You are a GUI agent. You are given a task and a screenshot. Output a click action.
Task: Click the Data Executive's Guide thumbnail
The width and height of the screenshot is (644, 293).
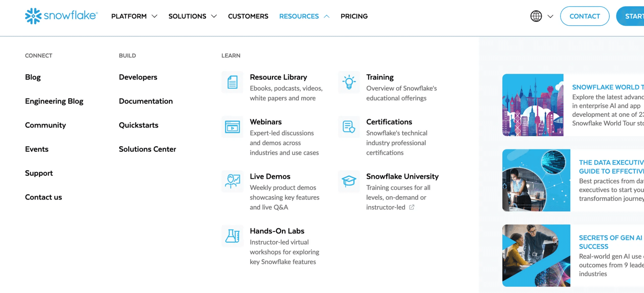[x=536, y=180]
